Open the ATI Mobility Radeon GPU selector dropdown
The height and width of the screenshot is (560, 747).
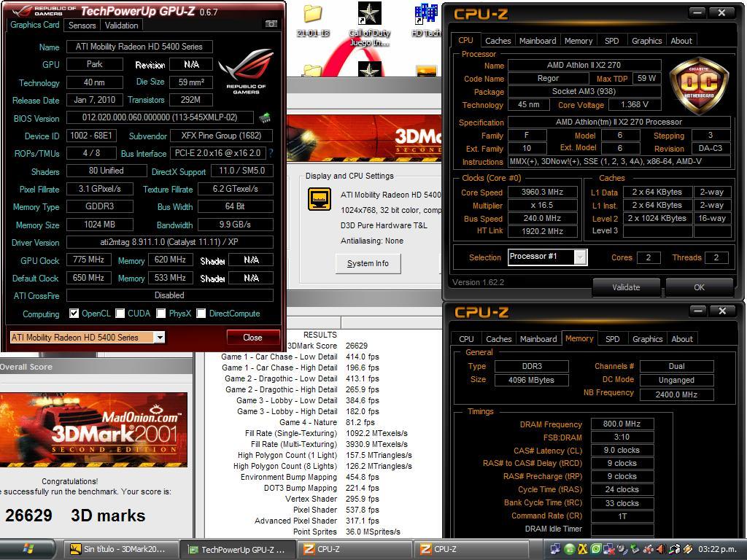pyautogui.click(x=160, y=338)
